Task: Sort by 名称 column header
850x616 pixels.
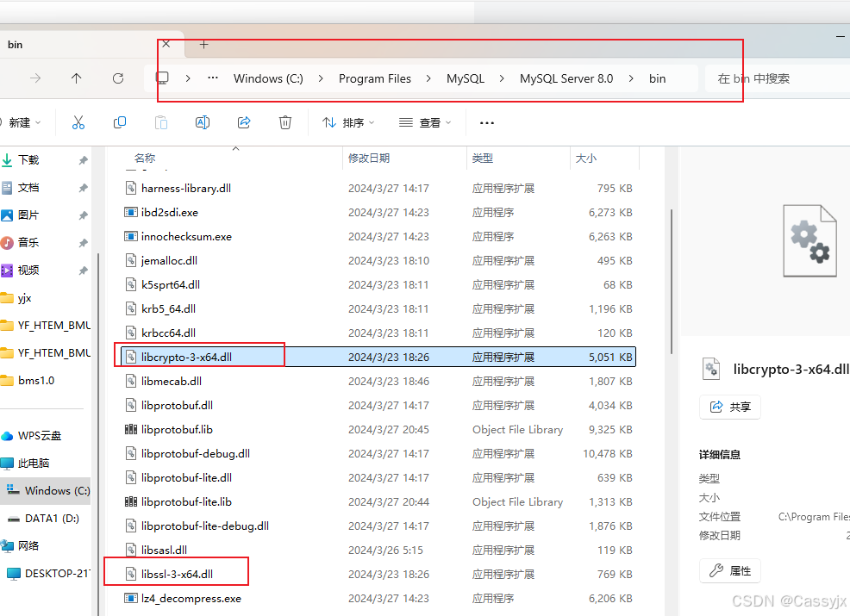Action: [x=145, y=159]
